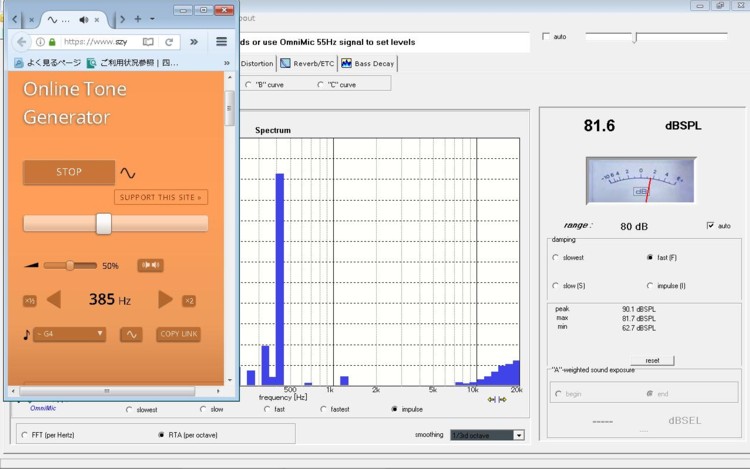Mute the tab via speaker icon
The height and width of the screenshot is (469, 750).
click(x=84, y=20)
